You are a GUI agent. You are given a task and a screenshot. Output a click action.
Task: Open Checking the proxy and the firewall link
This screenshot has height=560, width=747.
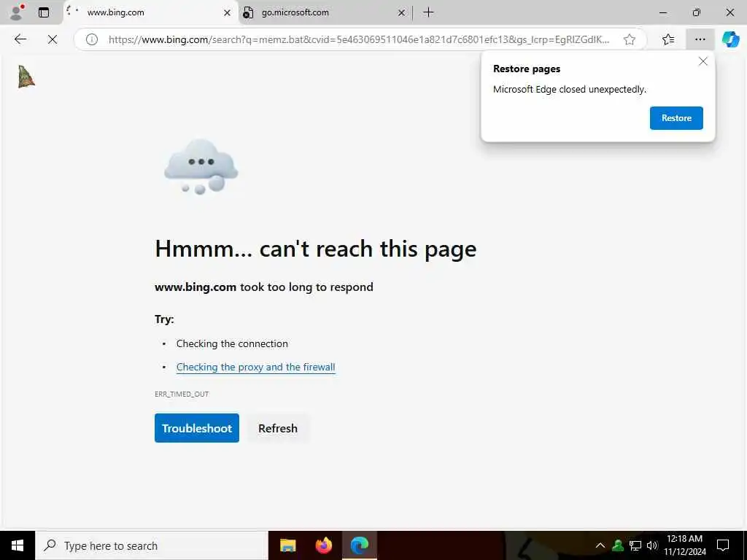pos(256,367)
